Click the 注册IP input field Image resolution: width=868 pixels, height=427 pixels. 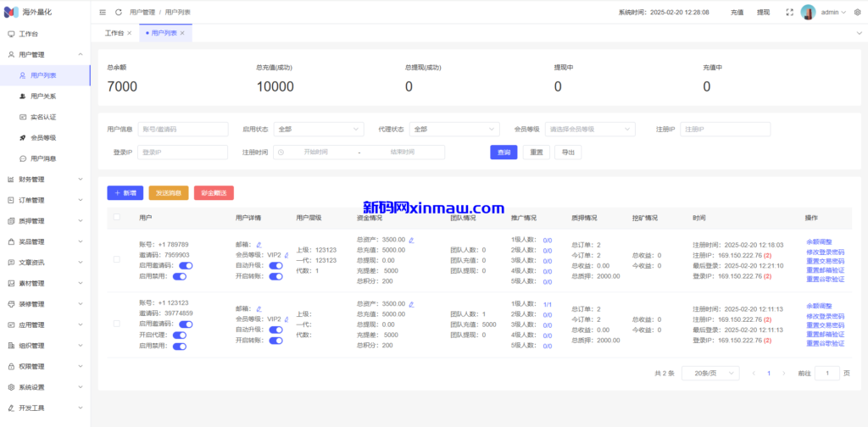click(726, 130)
